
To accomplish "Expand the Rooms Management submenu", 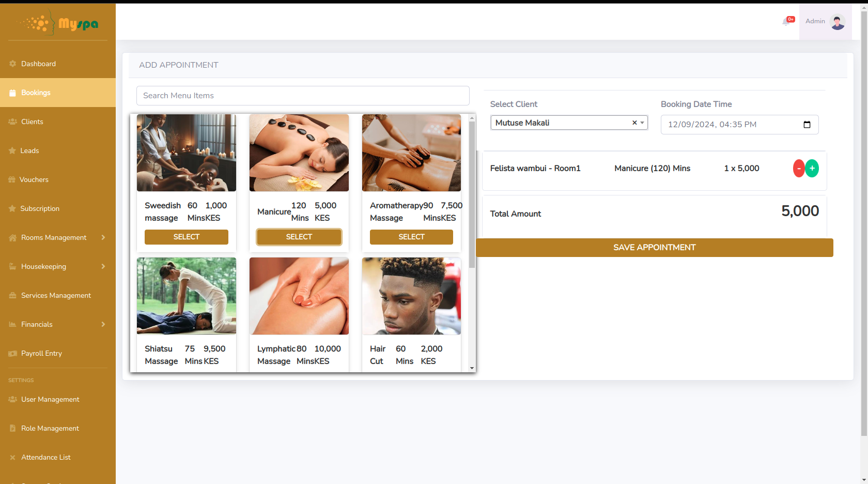I will pos(103,237).
